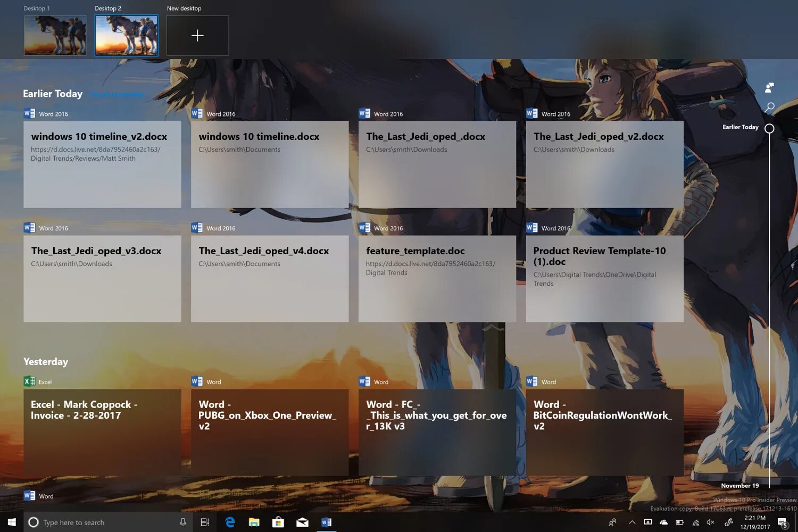798x532 pixels.
Task: Click the timeline search magnifier icon
Action: [x=769, y=107]
